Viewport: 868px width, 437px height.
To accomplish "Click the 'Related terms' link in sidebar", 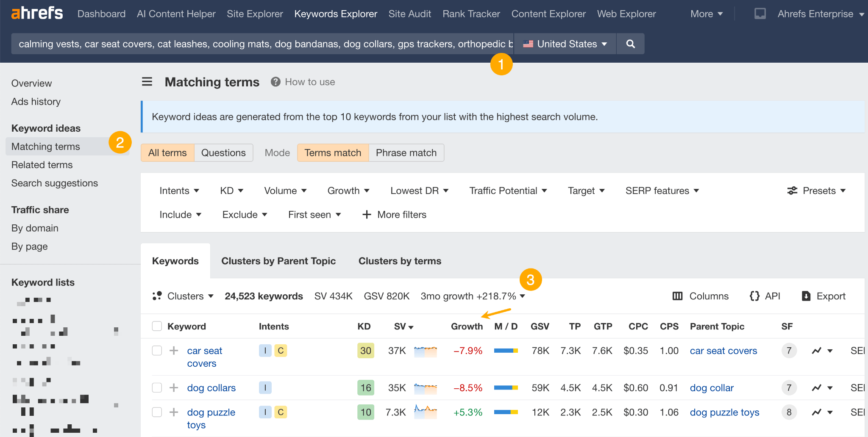I will point(42,165).
